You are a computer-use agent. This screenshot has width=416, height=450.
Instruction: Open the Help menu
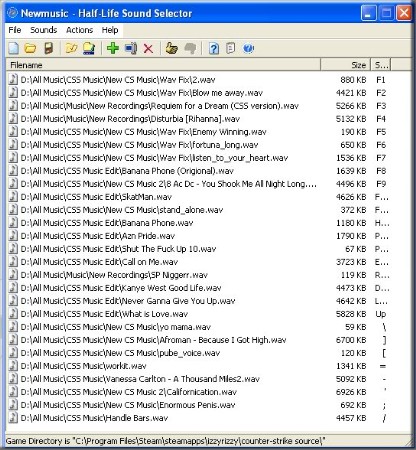110,30
